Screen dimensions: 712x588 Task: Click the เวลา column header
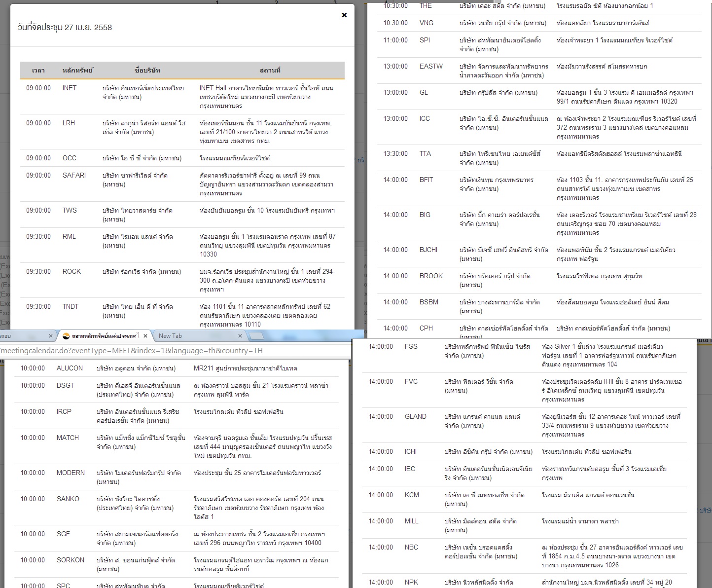(38, 71)
